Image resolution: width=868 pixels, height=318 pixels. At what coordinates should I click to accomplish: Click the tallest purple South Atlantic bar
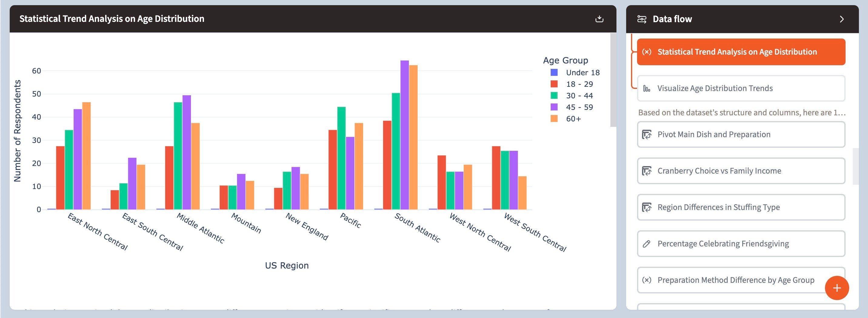tap(405, 135)
